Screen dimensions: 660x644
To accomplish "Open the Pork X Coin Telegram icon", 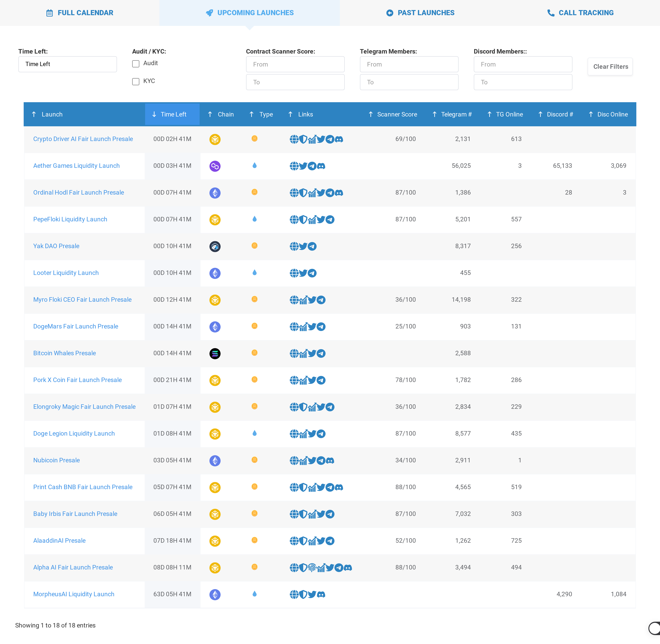I will coord(321,380).
